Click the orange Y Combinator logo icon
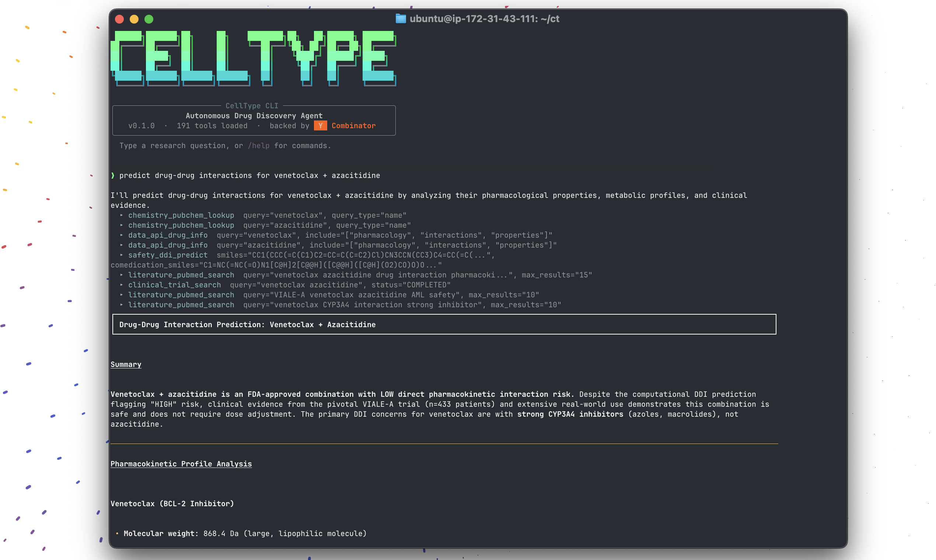This screenshot has width=936, height=560. (x=321, y=126)
